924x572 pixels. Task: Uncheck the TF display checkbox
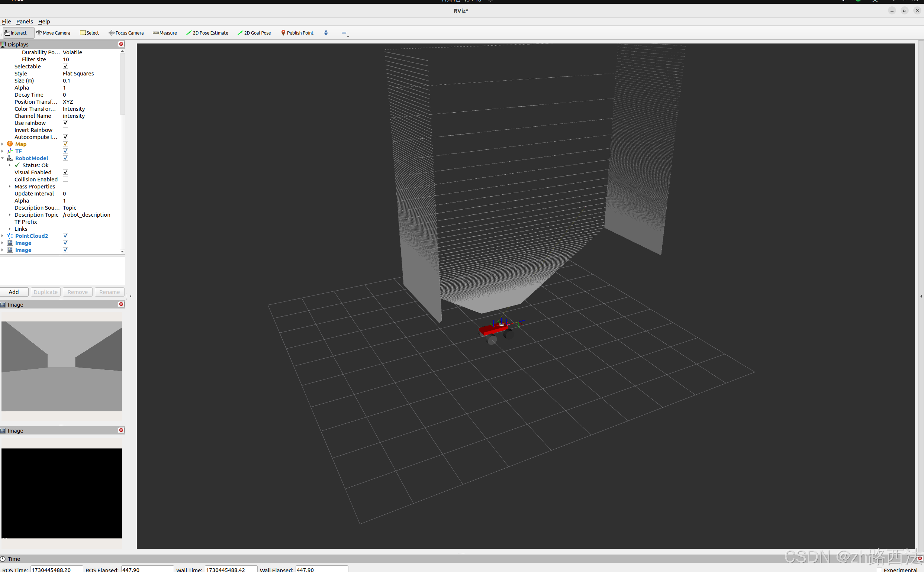pos(65,151)
